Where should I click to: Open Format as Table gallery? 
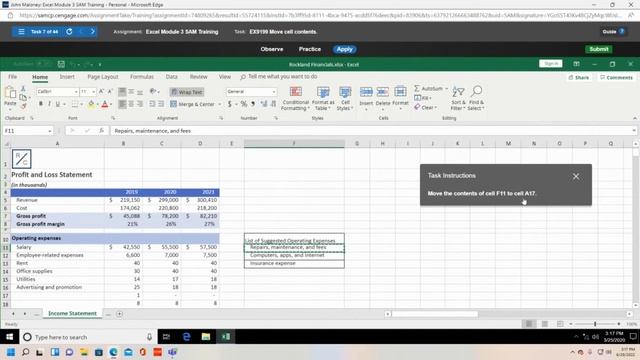323,98
